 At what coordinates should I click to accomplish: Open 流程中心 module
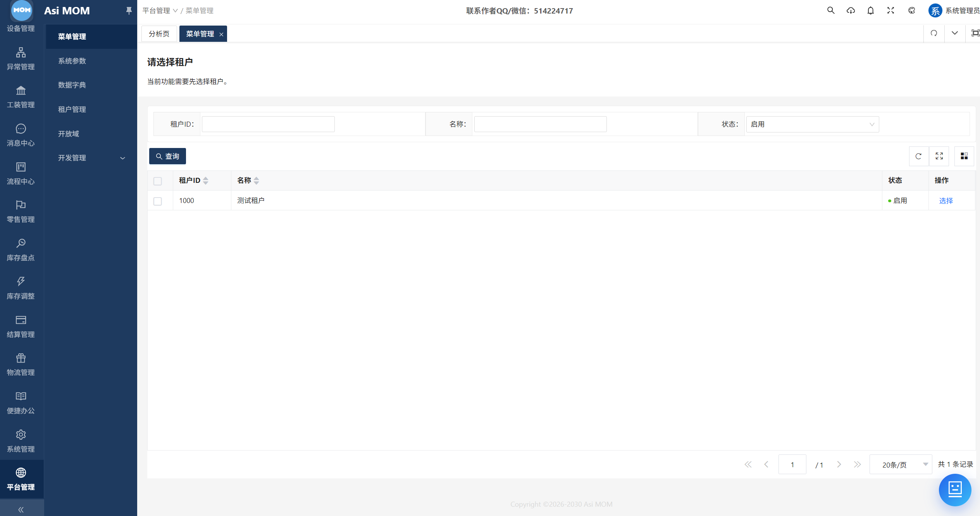[21, 174]
